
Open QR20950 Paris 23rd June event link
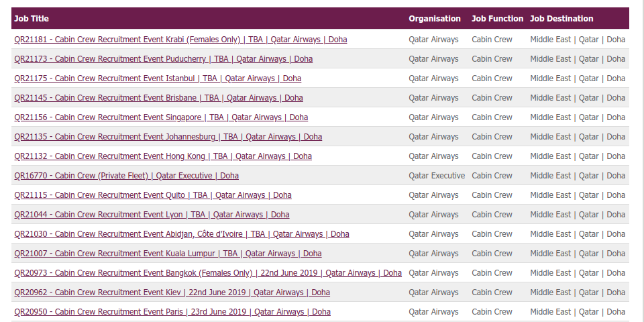[x=172, y=312]
